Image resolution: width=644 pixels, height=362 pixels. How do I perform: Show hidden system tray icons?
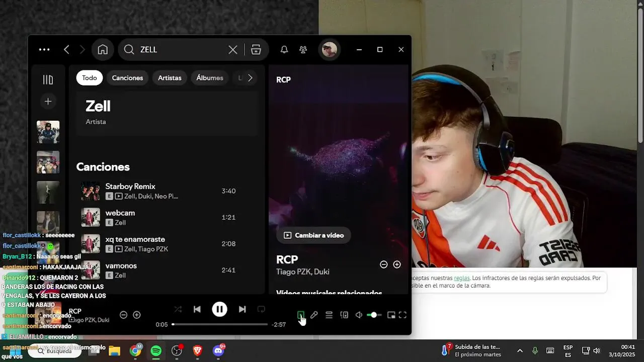pyautogui.click(x=520, y=351)
